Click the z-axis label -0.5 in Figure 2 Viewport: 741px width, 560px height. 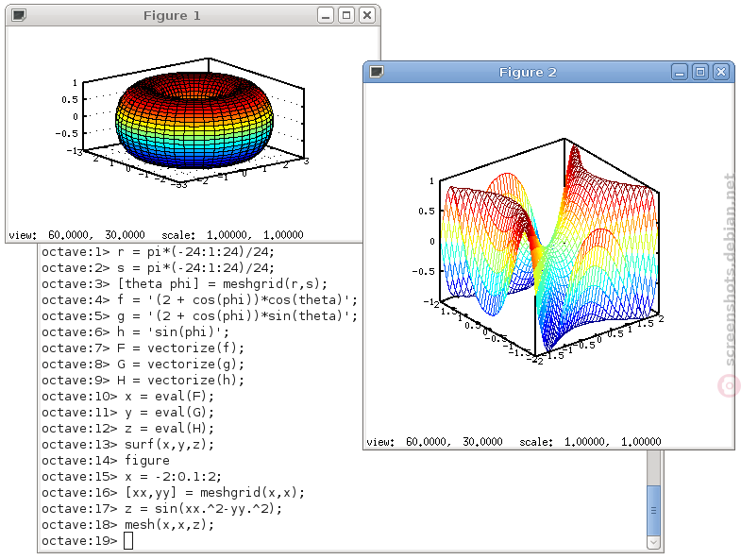[x=423, y=271]
